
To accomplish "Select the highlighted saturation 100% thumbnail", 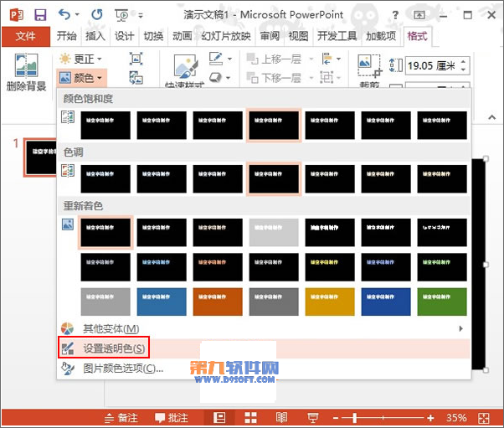I will (x=274, y=126).
